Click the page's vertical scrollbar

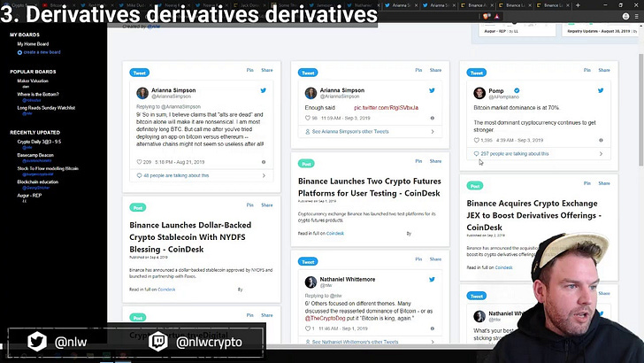pyautogui.click(x=640, y=110)
